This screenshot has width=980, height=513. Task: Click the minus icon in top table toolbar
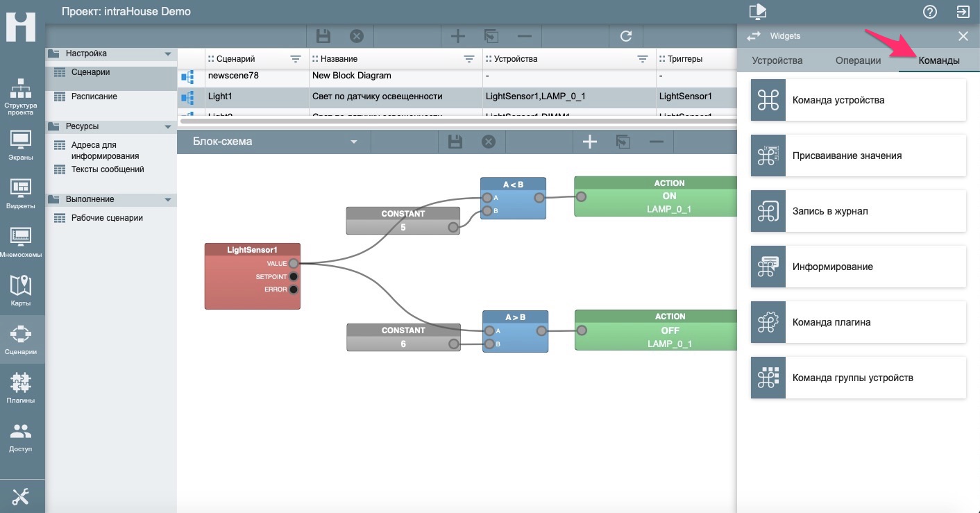(525, 36)
